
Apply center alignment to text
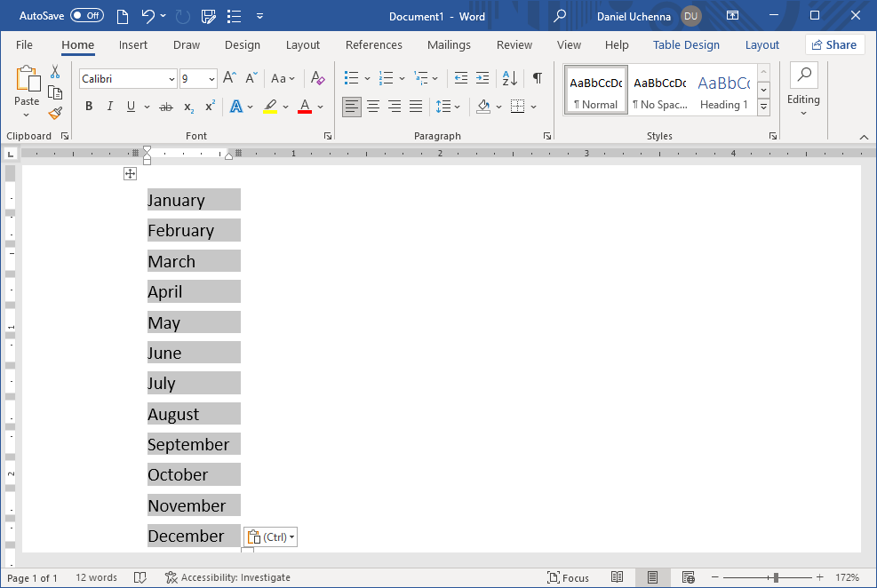click(x=373, y=107)
